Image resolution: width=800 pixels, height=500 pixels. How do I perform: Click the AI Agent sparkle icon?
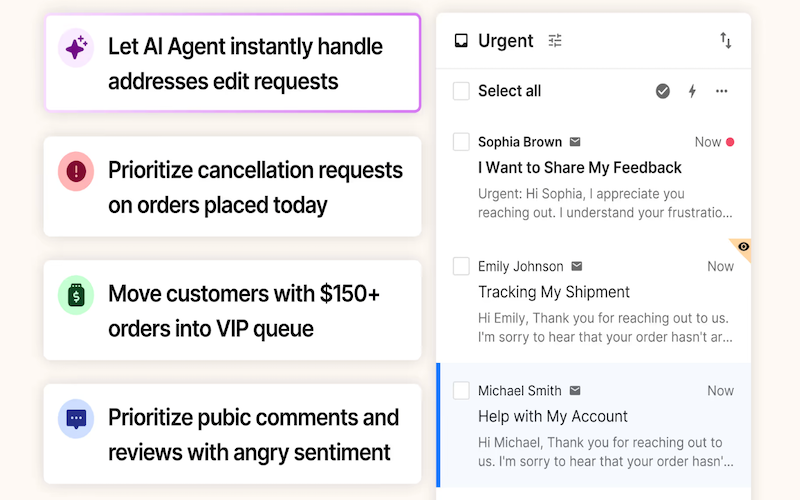76,48
